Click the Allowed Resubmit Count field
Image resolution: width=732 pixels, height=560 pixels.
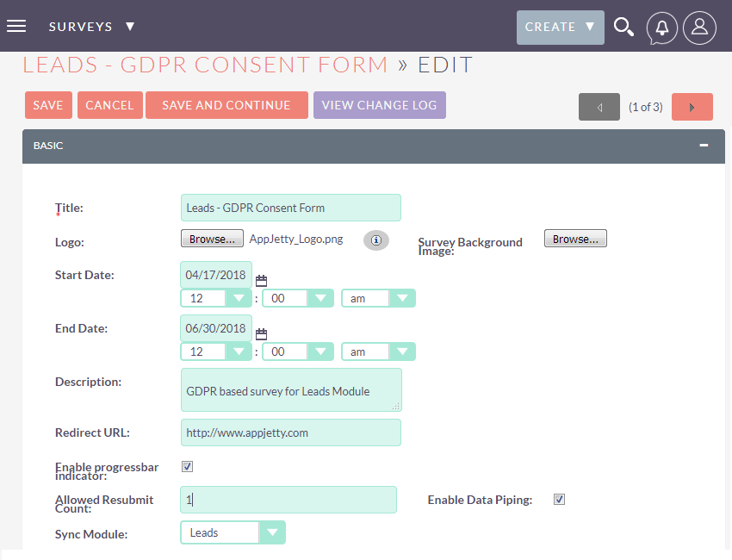coord(288,500)
